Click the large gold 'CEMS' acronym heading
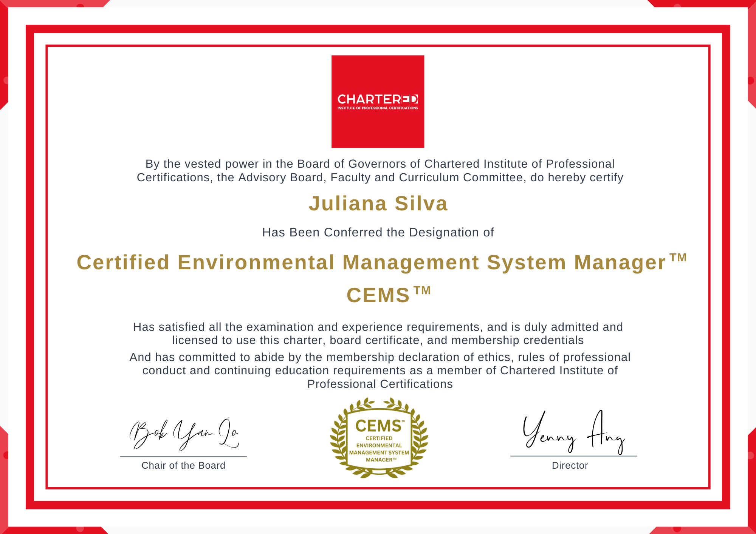Screen dimensions: 756x534 pyautogui.click(x=389, y=295)
